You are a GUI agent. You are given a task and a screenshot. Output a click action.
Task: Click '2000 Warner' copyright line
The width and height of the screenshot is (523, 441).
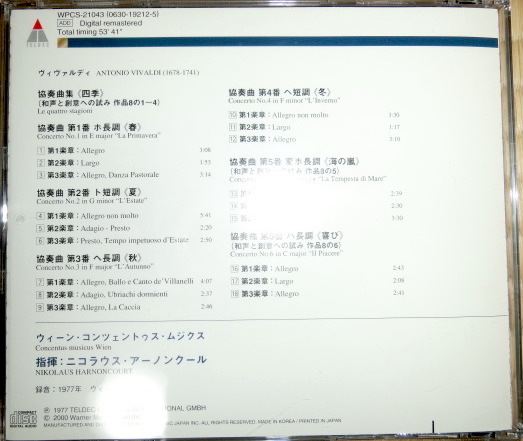(93, 417)
